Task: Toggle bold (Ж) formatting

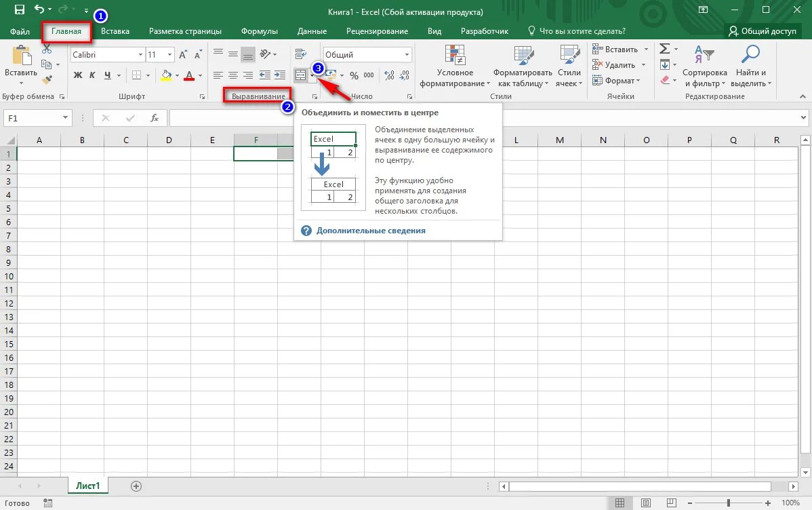Action: [78, 75]
